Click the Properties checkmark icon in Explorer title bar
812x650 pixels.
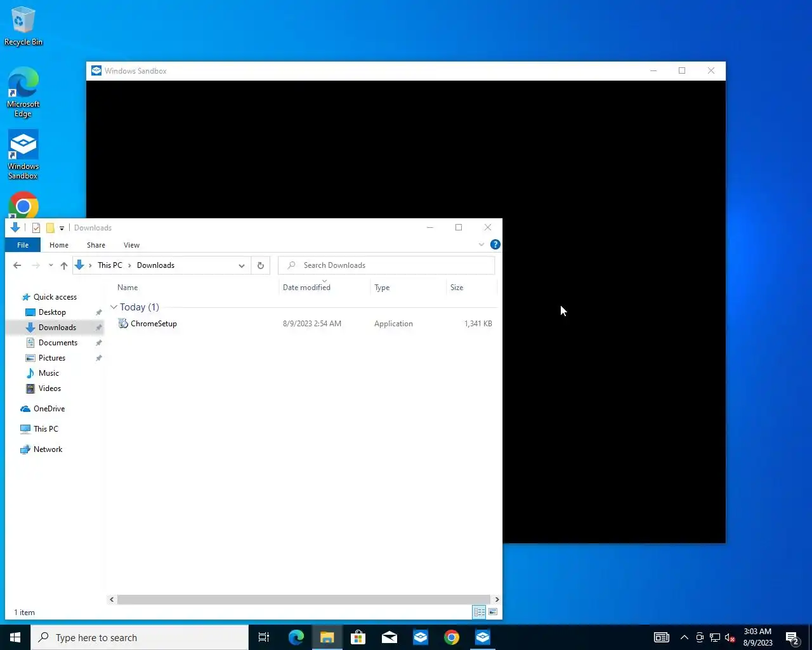click(x=36, y=228)
